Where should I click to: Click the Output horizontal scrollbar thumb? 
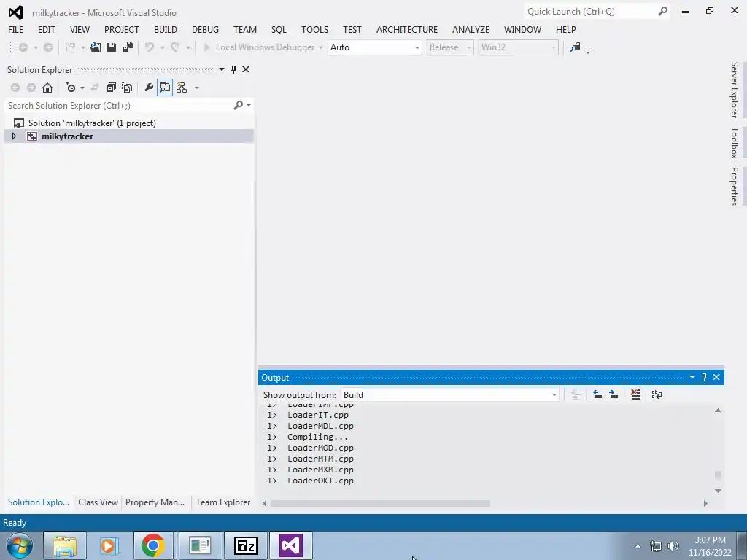pos(380,503)
